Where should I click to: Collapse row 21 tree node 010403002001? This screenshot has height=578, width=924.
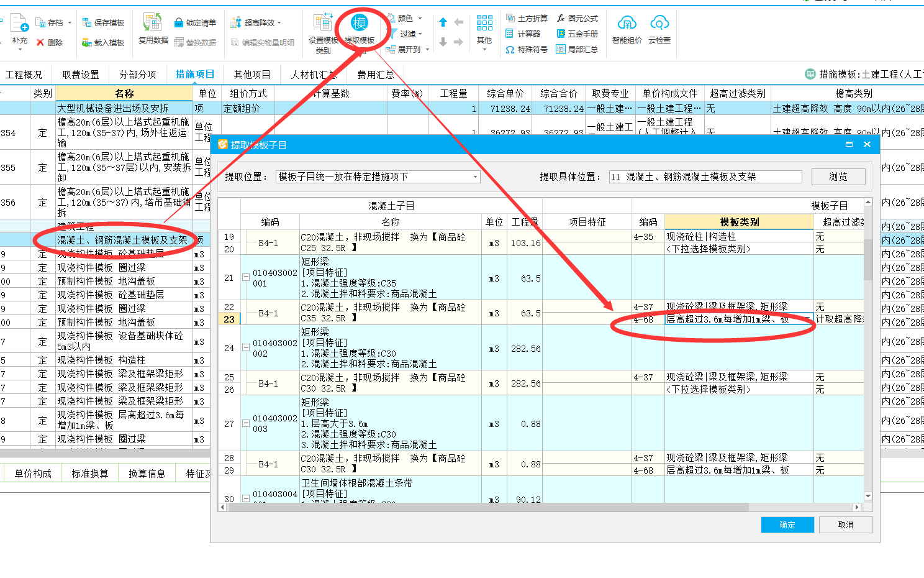(x=246, y=278)
